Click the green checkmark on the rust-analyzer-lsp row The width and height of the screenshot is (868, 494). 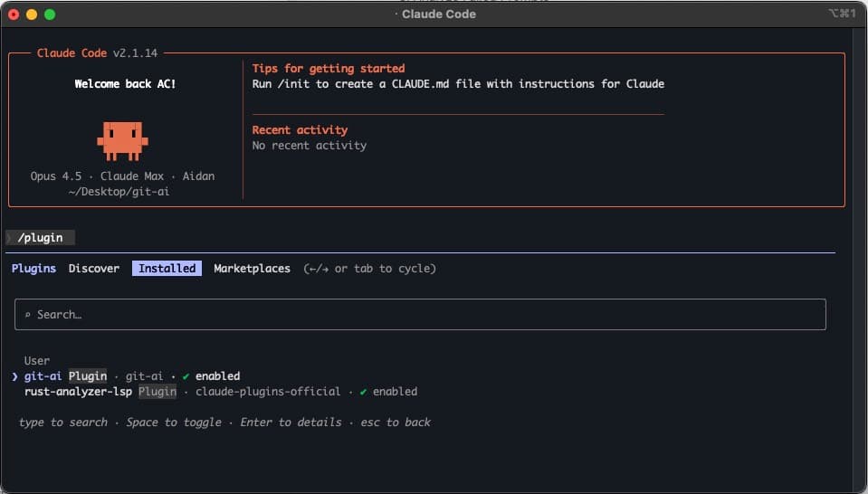pos(363,392)
